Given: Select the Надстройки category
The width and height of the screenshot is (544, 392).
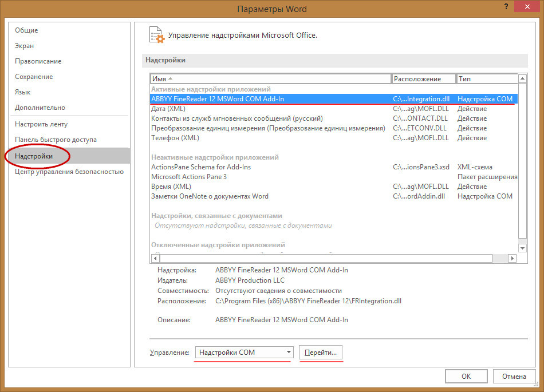Looking at the screenshot, I should tap(69, 156).
